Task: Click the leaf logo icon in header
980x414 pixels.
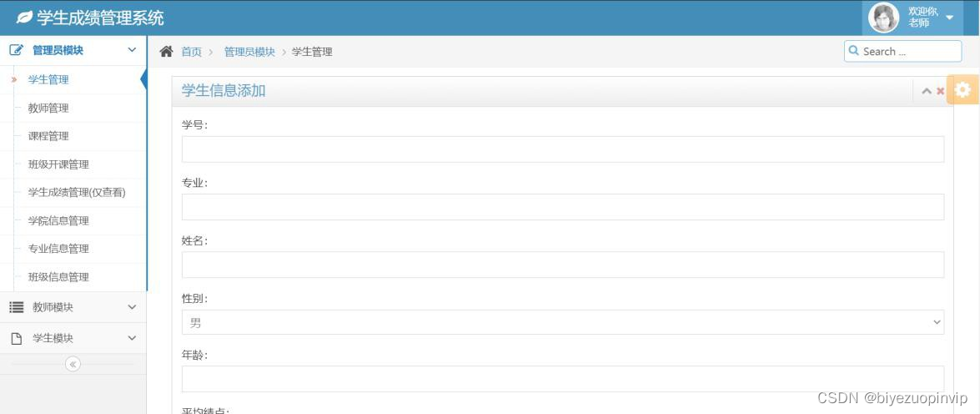Action: [24, 18]
